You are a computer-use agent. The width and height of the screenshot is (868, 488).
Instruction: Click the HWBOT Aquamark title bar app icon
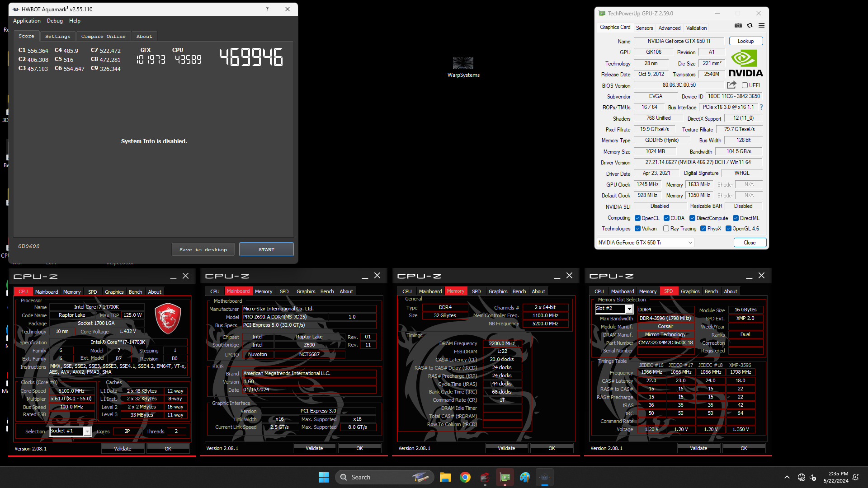pos(16,9)
